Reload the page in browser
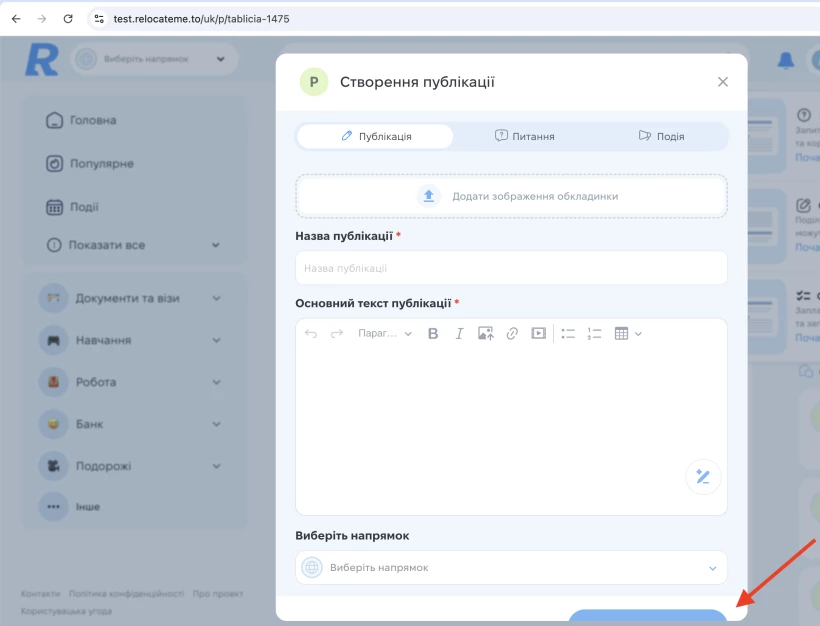This screenshot has height=626, width=820. 68,18
